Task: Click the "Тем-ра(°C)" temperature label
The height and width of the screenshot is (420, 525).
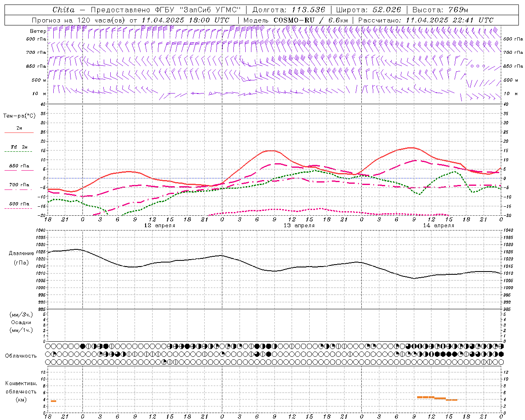Action: point(19,116)
